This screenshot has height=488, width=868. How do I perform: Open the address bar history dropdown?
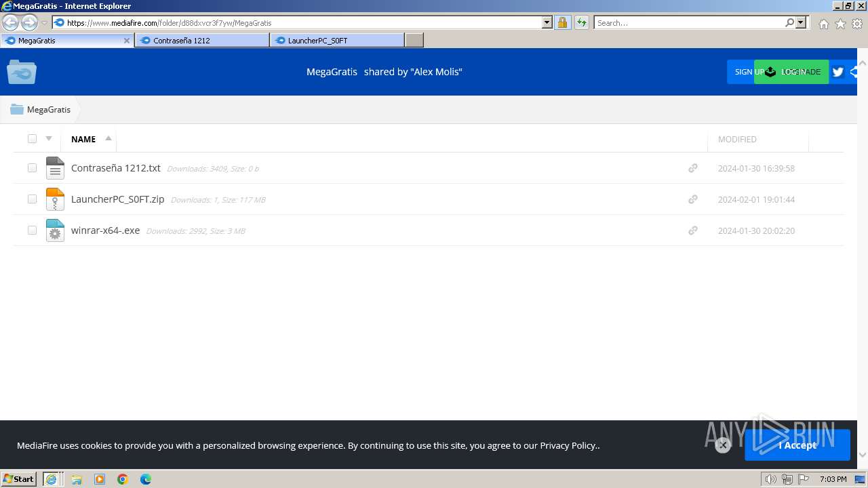point(547,22)
